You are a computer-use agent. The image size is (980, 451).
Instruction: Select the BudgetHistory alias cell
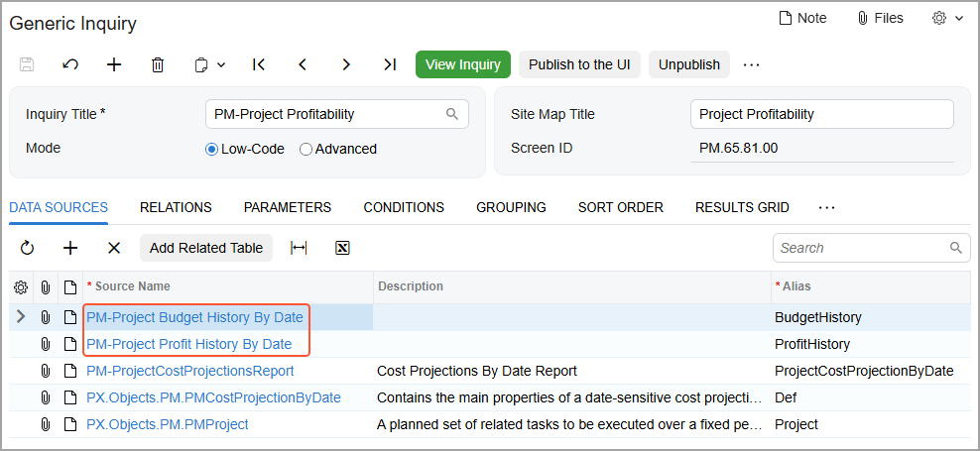click(x=870, y=317)
